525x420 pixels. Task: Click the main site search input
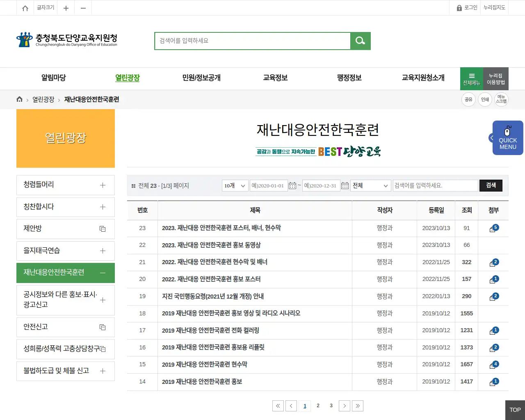point(253,41)
